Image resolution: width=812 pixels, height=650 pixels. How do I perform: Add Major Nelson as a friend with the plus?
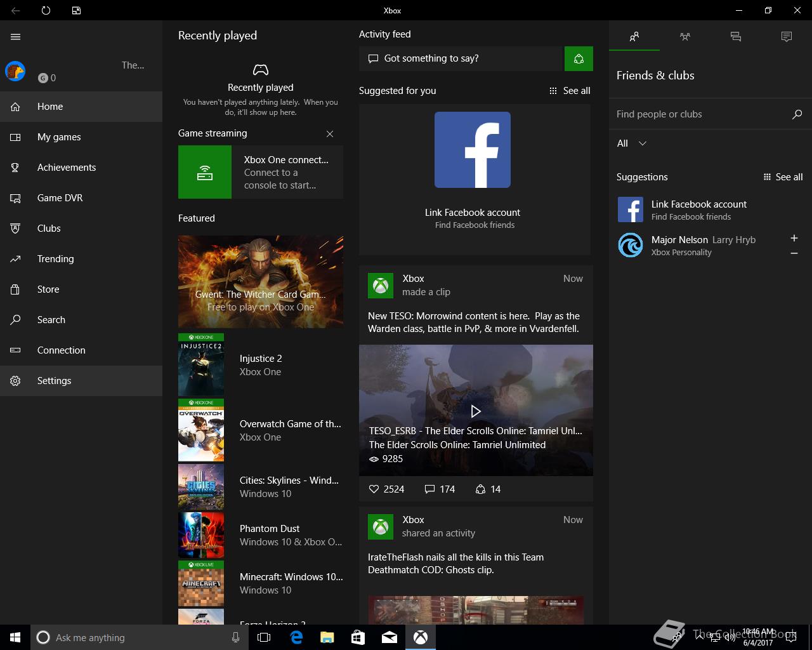pos(794,238)
